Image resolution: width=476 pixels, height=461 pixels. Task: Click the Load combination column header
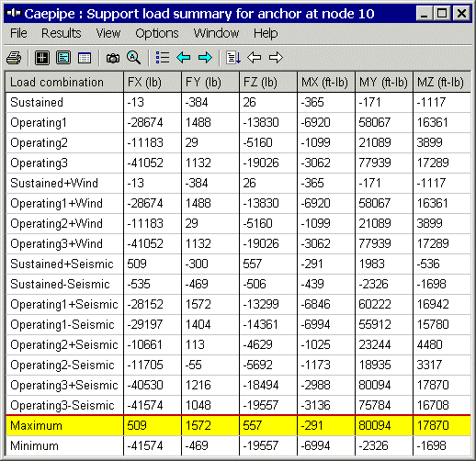point(64,82)
